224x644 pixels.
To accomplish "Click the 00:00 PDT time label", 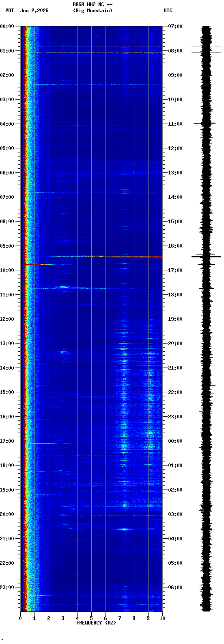I will (7, 26).
